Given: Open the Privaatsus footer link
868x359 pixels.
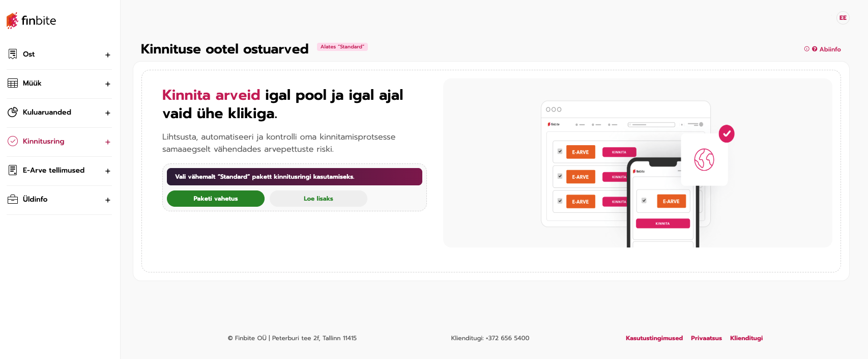Looking at the screenshot, I should tap(706, 338).
